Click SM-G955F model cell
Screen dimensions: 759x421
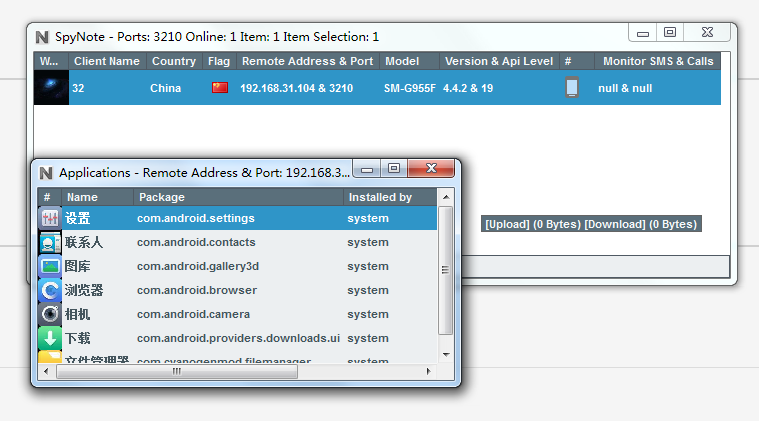(410, 88)
